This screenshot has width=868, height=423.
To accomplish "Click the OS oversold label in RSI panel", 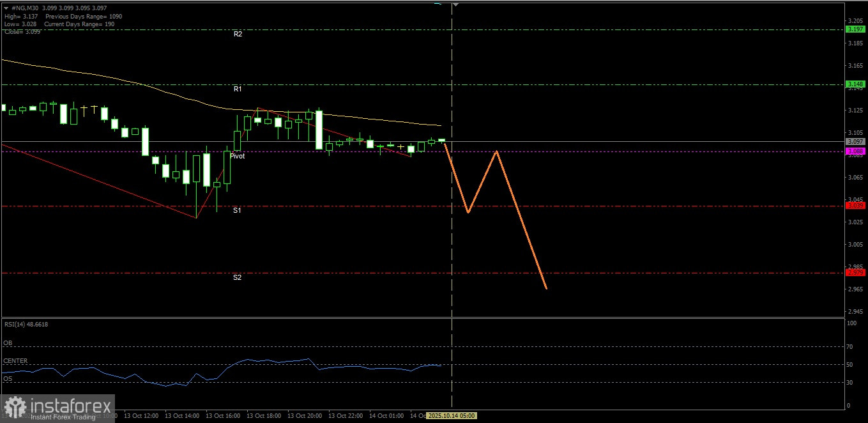I will [x=8, y=379].
